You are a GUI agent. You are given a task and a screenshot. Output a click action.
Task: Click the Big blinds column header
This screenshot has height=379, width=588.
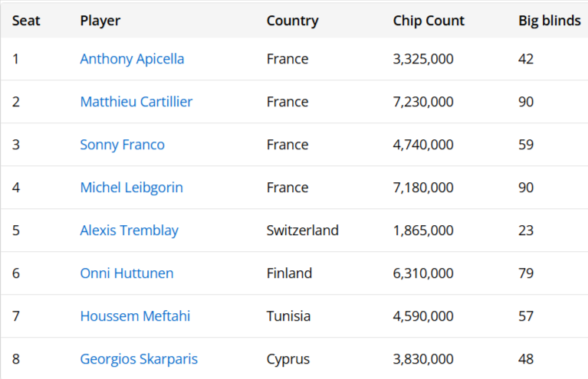[x=549, y=21]
